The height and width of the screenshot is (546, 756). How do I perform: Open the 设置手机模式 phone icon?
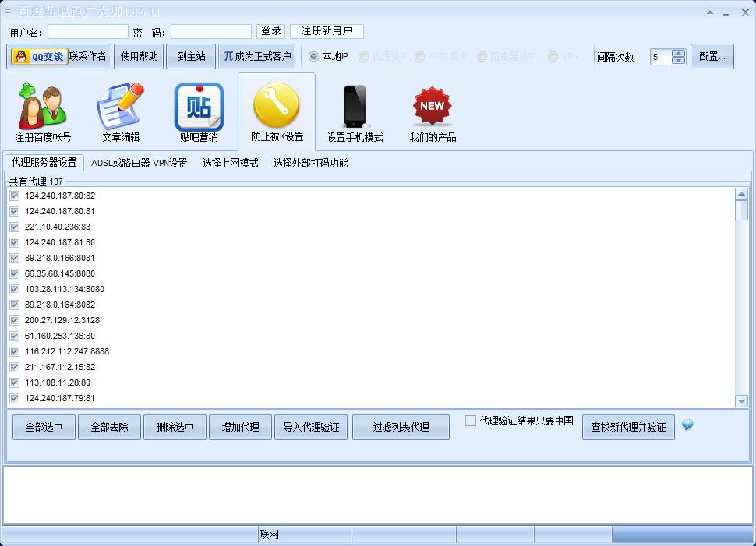tap(355, 112)
